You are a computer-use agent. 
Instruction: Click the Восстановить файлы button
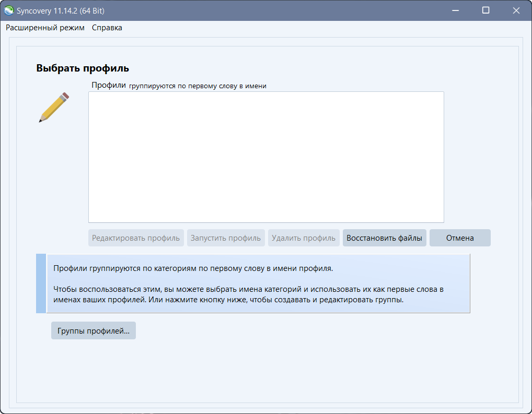(385, 238)
